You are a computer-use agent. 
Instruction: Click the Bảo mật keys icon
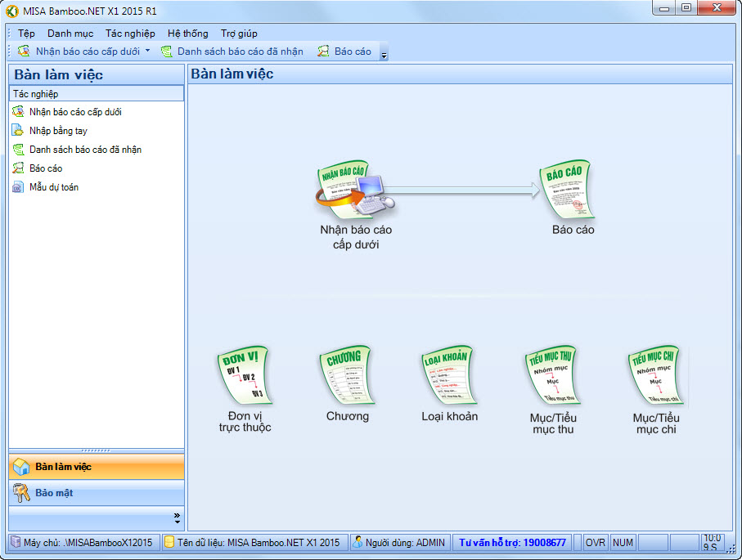point(21,493)
